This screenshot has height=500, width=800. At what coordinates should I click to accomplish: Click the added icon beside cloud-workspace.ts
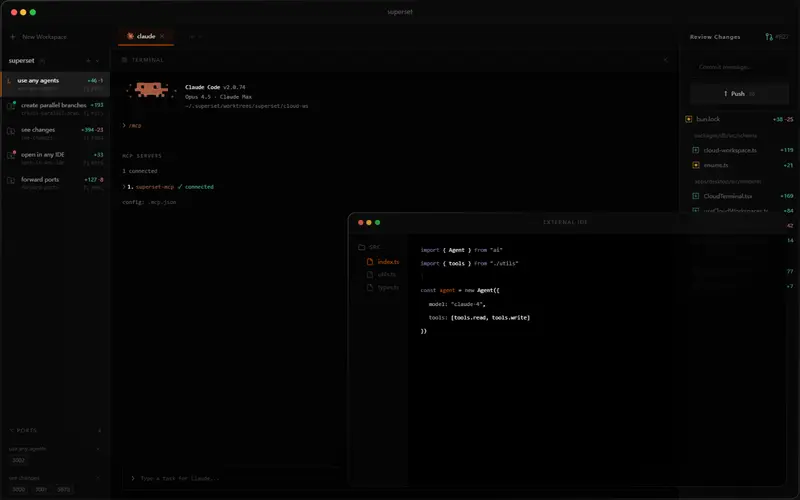tap(695, 151)
